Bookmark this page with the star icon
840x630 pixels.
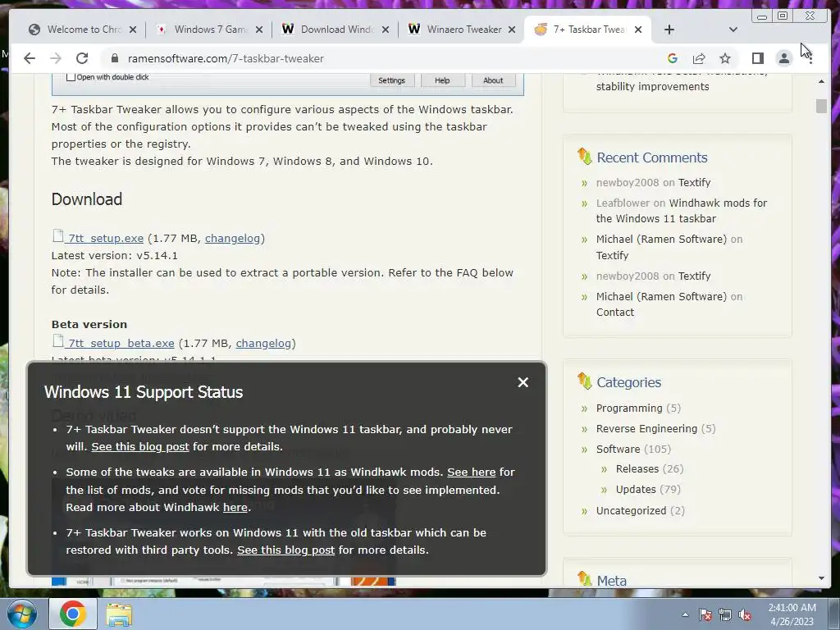[725, 58]
